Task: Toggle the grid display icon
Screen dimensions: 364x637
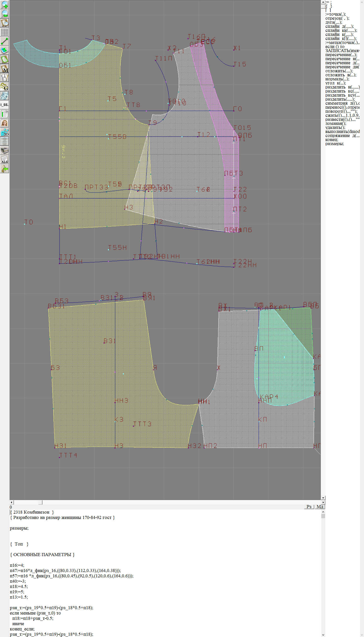Action: [5, 32]
